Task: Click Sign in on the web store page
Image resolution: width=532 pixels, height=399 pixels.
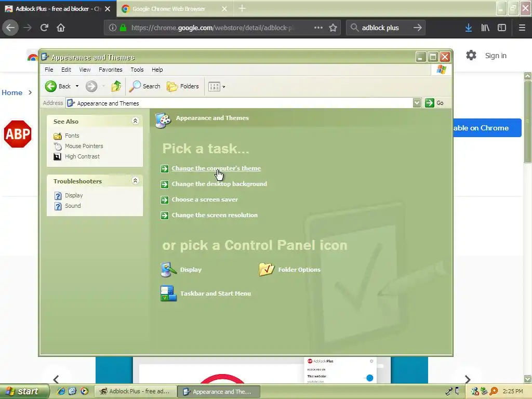Action: 496,56
